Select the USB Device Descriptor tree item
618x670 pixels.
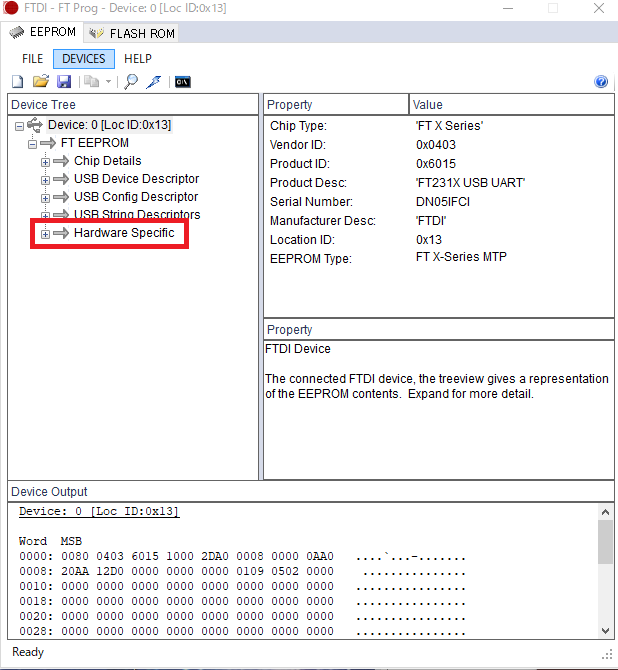(137, 179)
